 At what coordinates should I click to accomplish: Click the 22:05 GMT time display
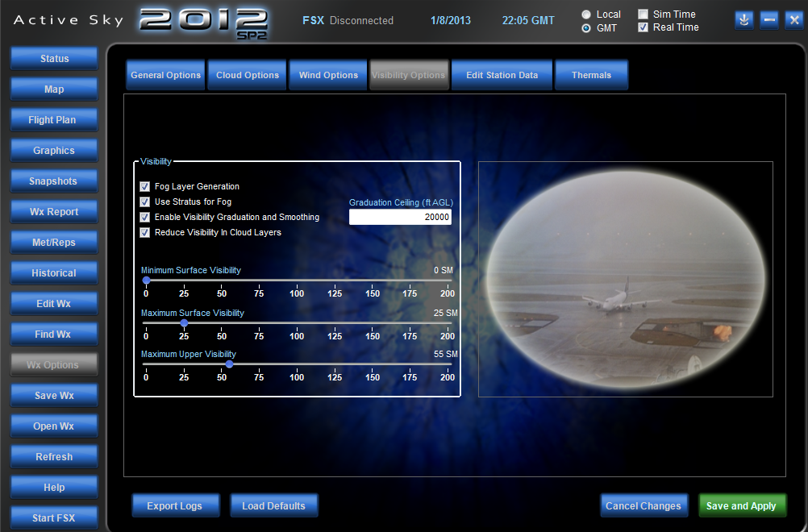pyautogui.click(x=528, y=21)
